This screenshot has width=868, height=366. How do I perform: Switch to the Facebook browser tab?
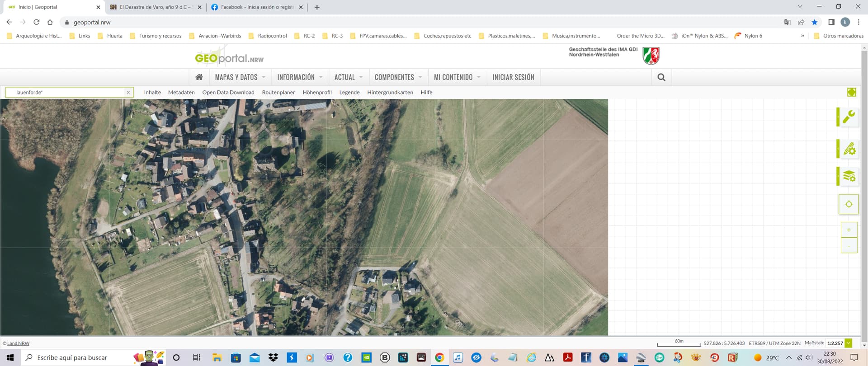[256, 7]
